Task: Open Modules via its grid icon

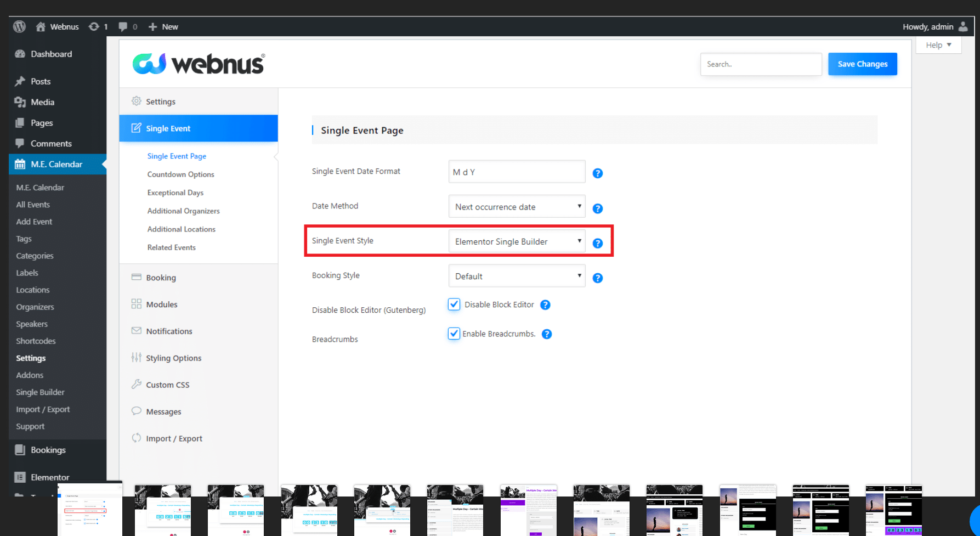Action: point(136,304)
